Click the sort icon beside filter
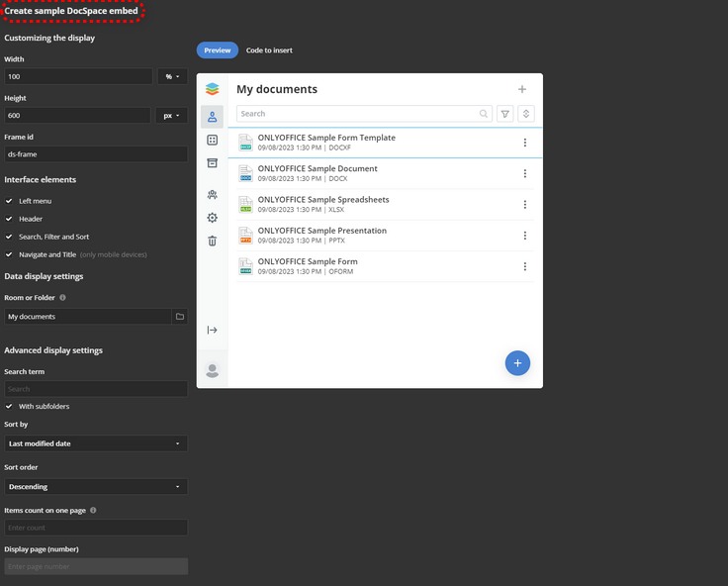The image size is (728, 586). coord(526,114)
